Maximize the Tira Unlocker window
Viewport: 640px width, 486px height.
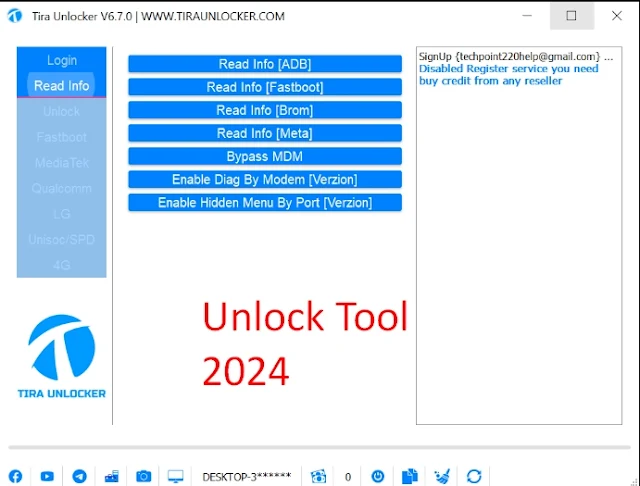[x=571, y=16]
